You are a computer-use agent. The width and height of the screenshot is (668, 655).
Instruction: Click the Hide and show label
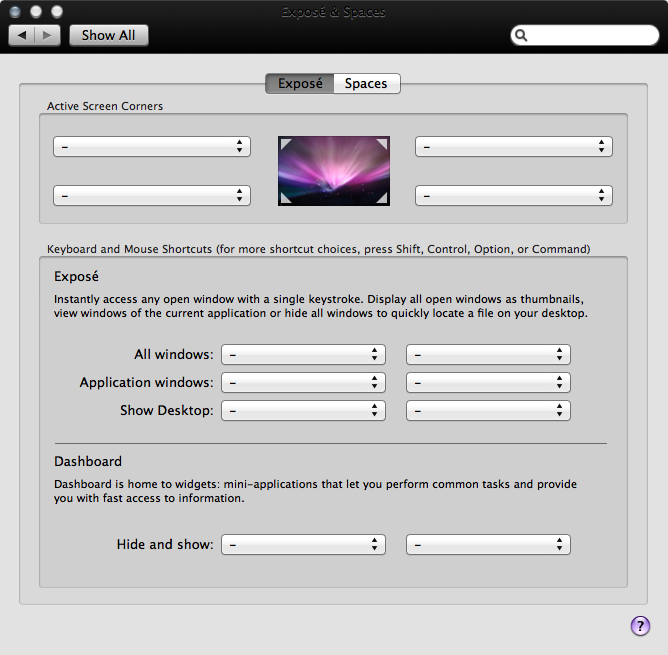(165, 545)
